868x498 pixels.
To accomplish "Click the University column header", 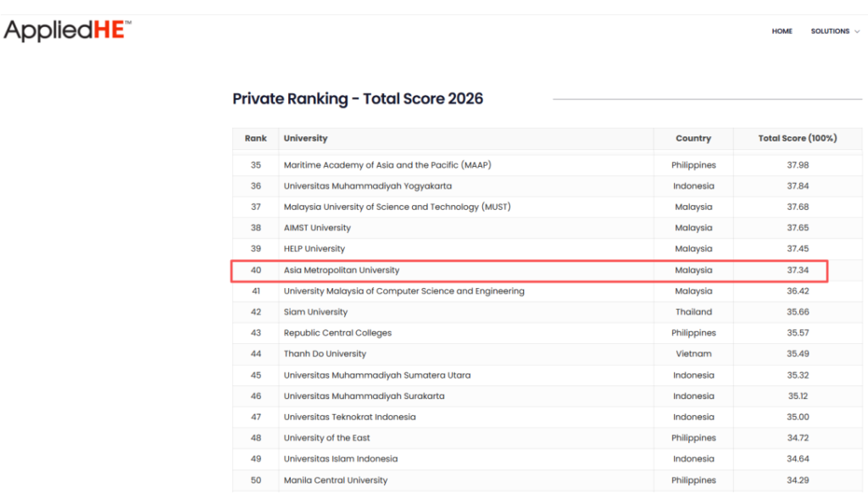I will [305, 139].
